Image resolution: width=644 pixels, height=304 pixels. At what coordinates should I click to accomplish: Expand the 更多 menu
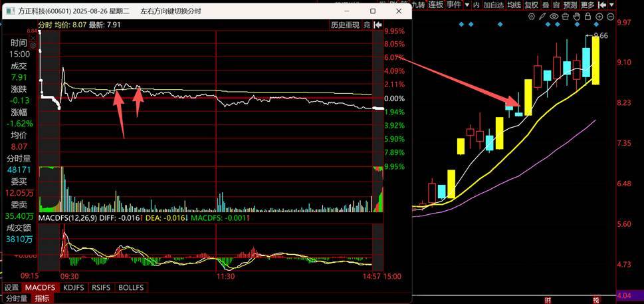click(588, 5)
